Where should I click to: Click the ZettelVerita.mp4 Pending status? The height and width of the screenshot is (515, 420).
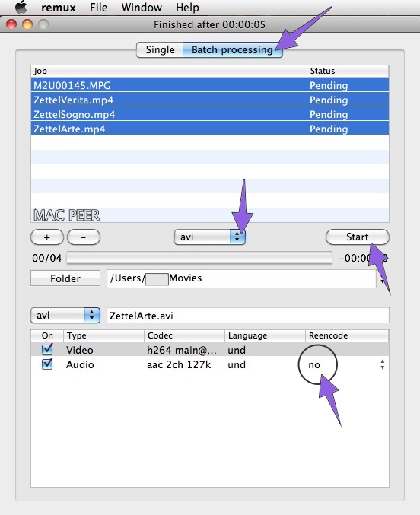coord(329,100)
